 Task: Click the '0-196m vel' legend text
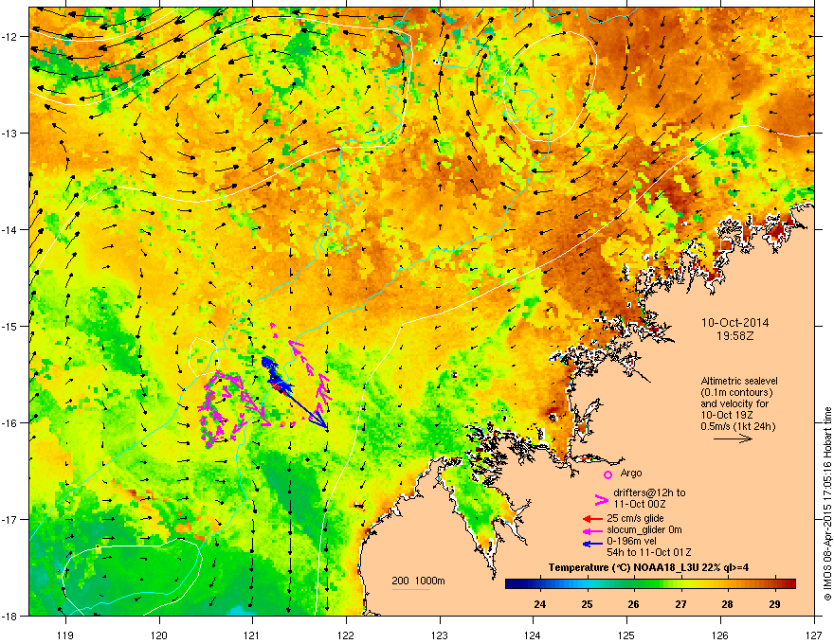631,541
